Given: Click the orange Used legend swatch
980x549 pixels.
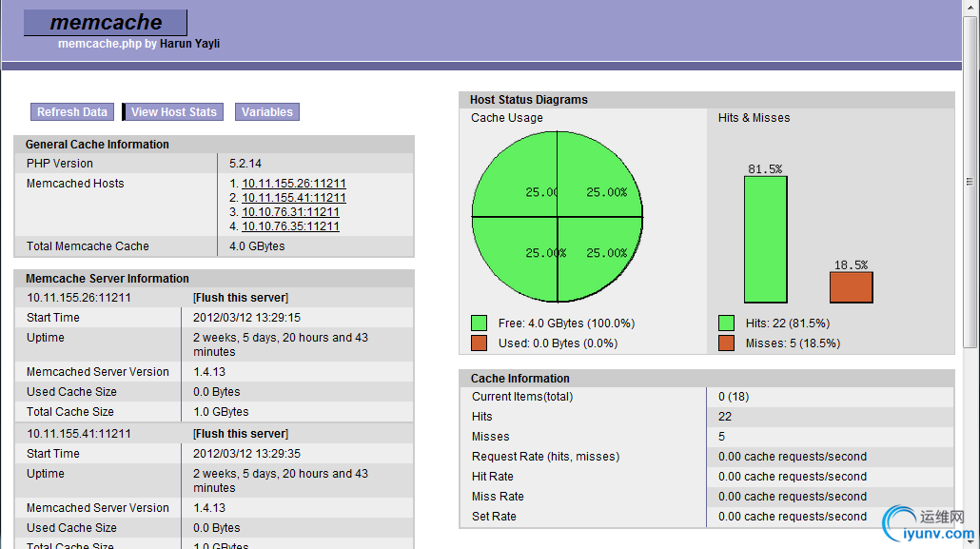Looking at the screenshot, I should [479, 343].
